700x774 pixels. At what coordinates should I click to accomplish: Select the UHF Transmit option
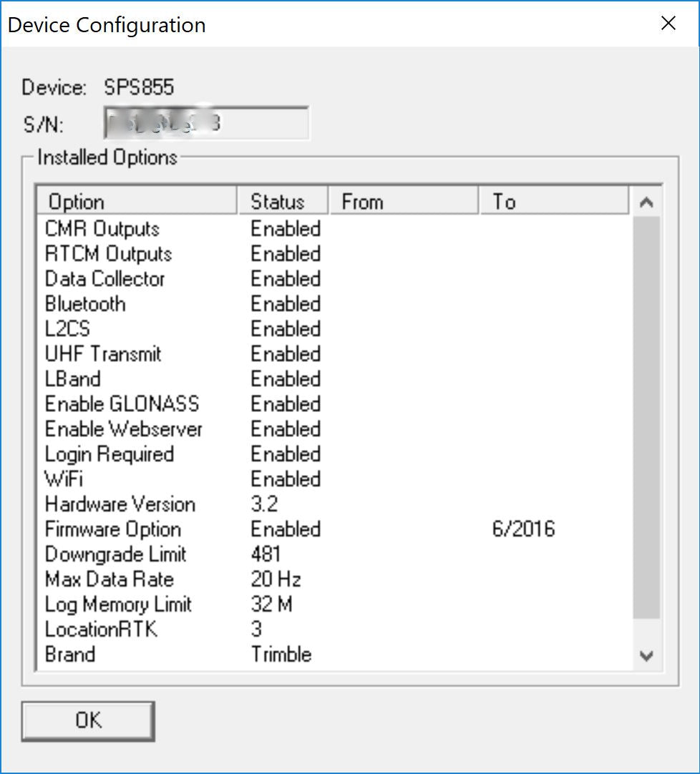click(103, 354)
